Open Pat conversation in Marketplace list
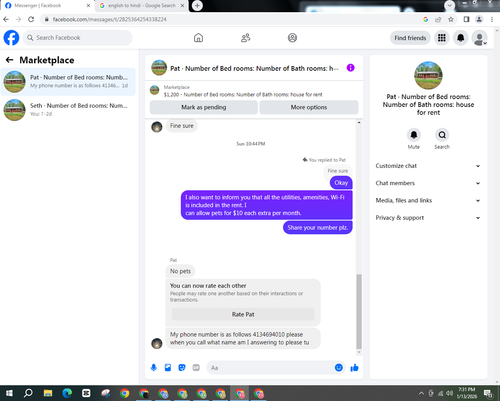This screenshot has height=401, width=500. pyautogui.click(x=68, y=82)
